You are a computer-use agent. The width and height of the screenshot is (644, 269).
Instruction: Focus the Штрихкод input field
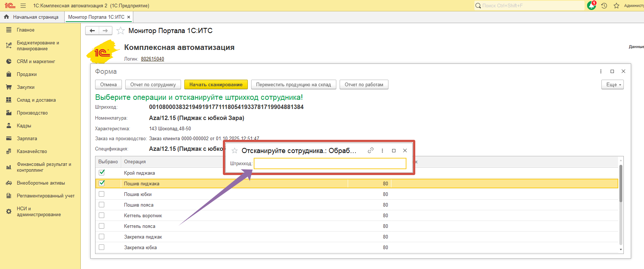click(x=330, y=163)
